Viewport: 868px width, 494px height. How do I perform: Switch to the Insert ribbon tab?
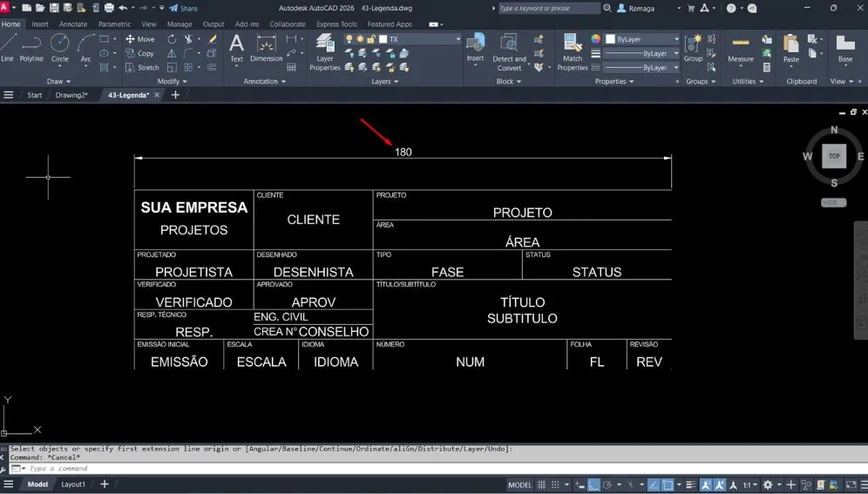pyautogui.click(x=40, y=24)
